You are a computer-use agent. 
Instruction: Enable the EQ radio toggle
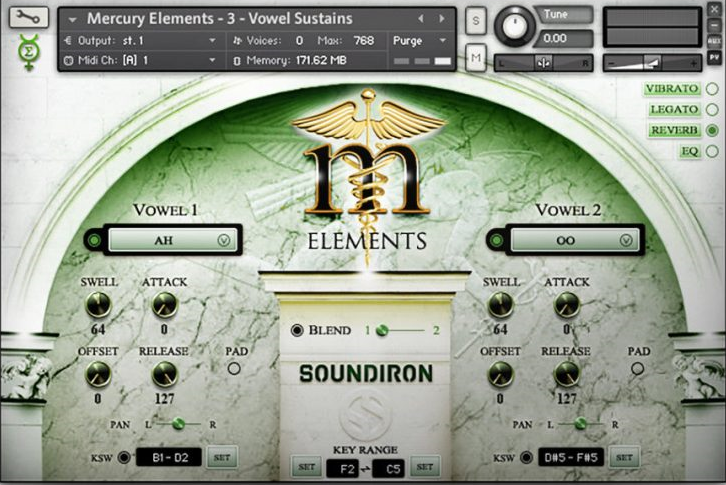(712, 151)
